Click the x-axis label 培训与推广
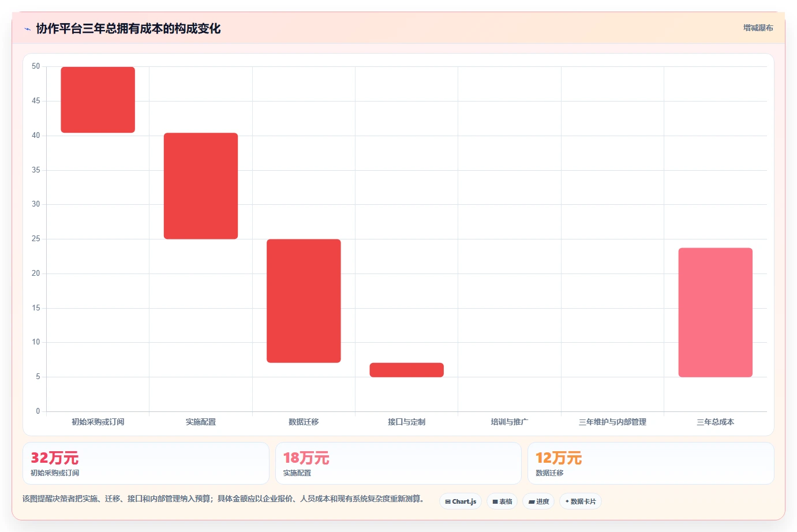The height and width of the screenshot is (532, 797). click(510, 422)
